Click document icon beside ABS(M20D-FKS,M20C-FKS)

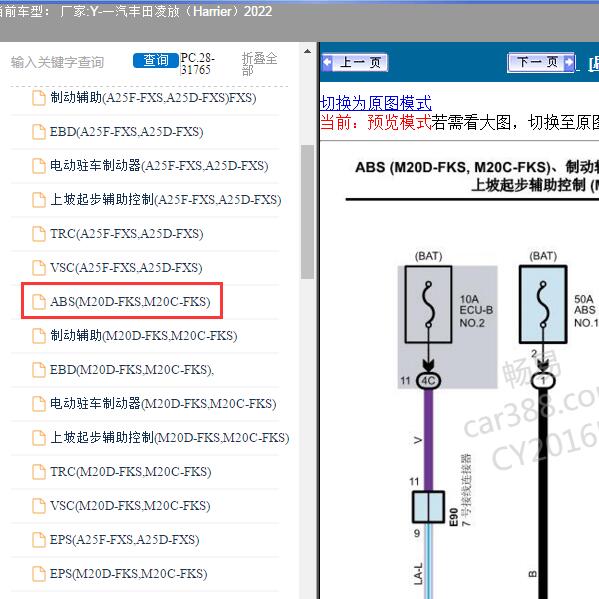tap(39, 301)
